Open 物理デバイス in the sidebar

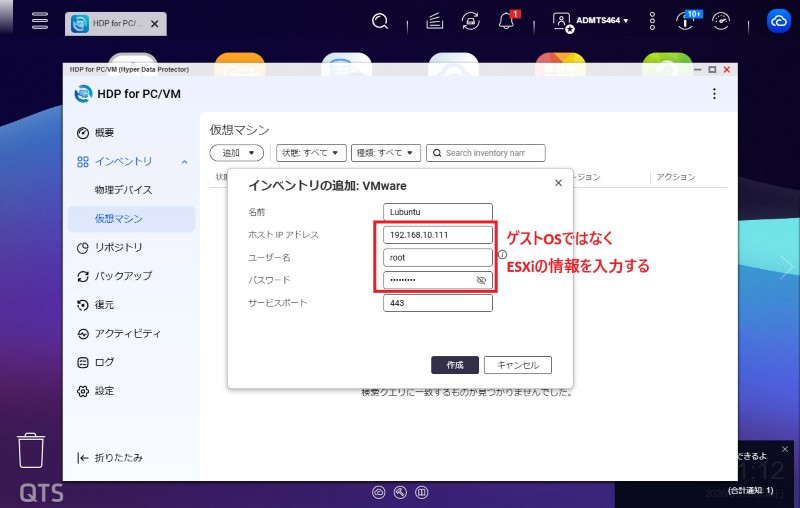point(123,190)
